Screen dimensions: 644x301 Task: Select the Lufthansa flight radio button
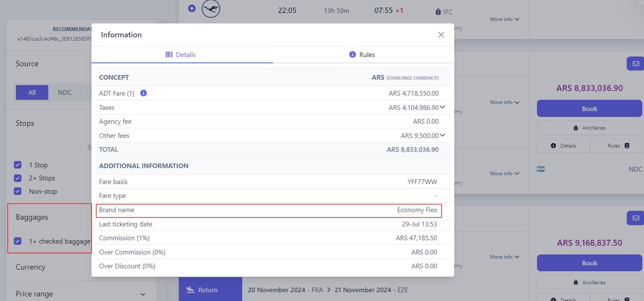(192, 8)
